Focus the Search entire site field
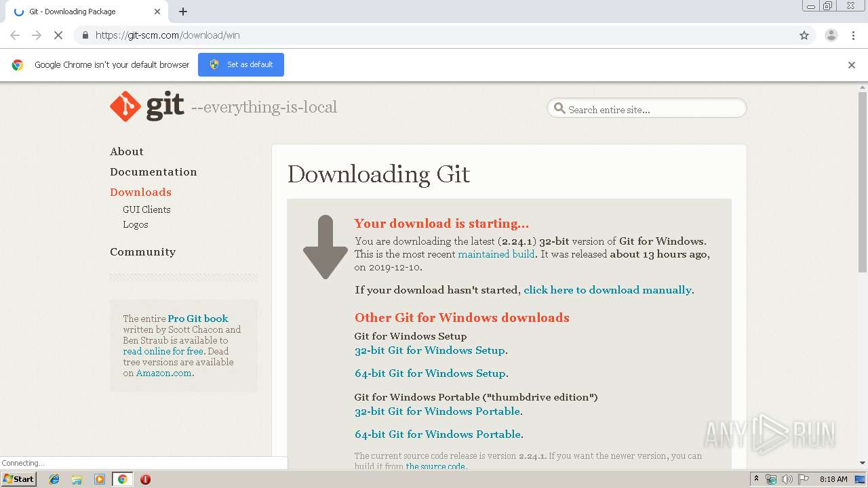Screen dimensions: 868x488 (647, 108)
